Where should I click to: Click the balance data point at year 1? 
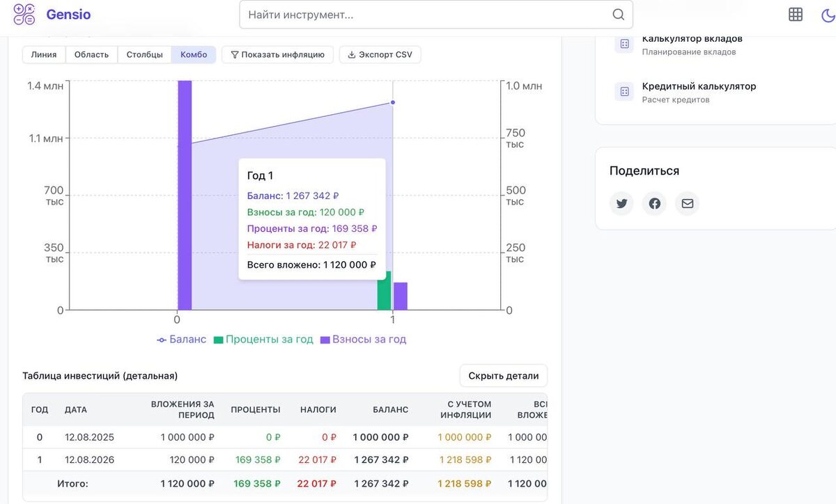pos(393,102)
